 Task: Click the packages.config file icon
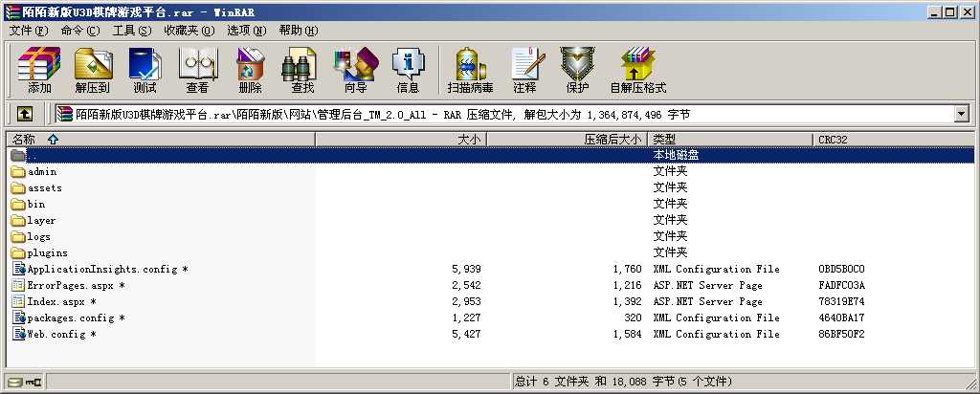point(19,317)
